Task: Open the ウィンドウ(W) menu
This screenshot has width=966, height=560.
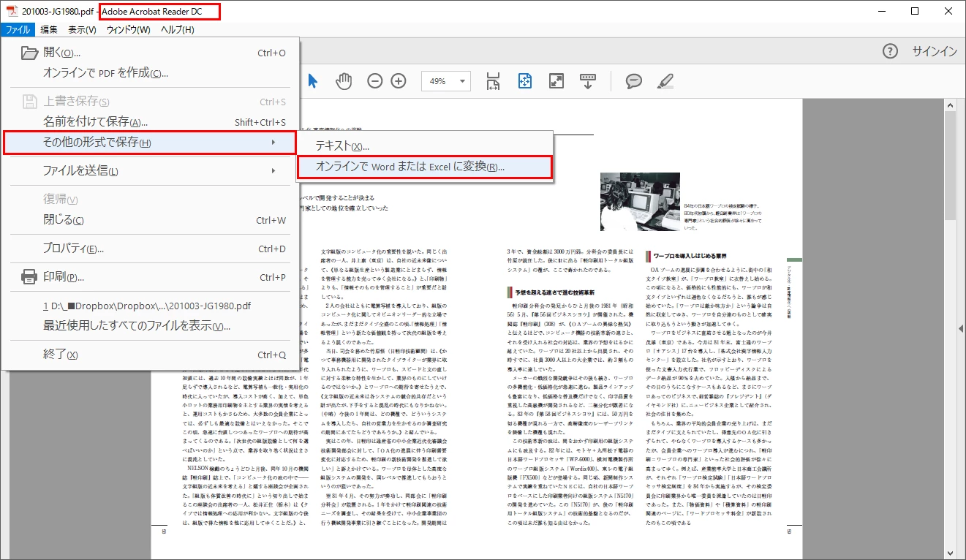Action: tap(128, 30)
